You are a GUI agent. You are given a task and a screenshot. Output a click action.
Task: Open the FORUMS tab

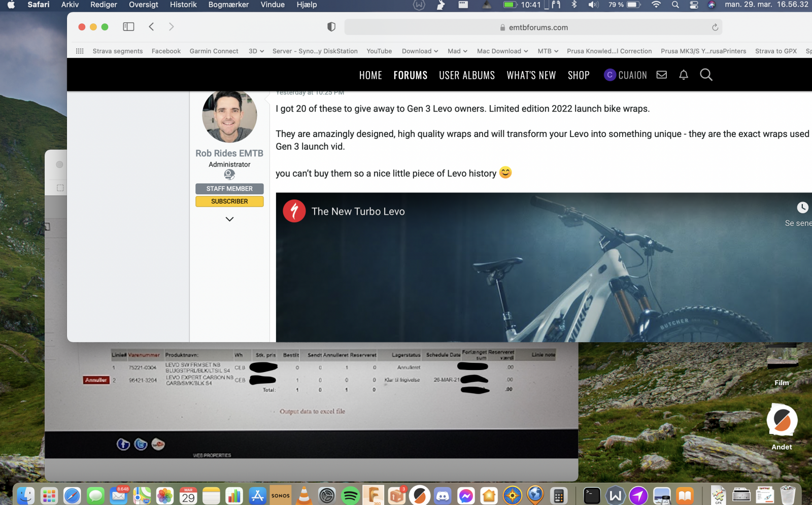[411, 75]
